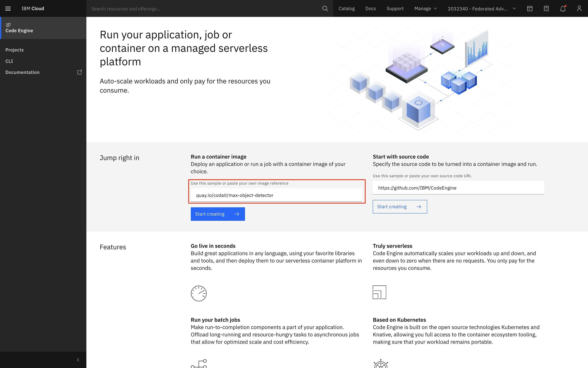Image resolution: width=588 pixels, height=368 pixels.
Task: Click the 'Run your batch jobs' heading
Action: pos(215,320)
